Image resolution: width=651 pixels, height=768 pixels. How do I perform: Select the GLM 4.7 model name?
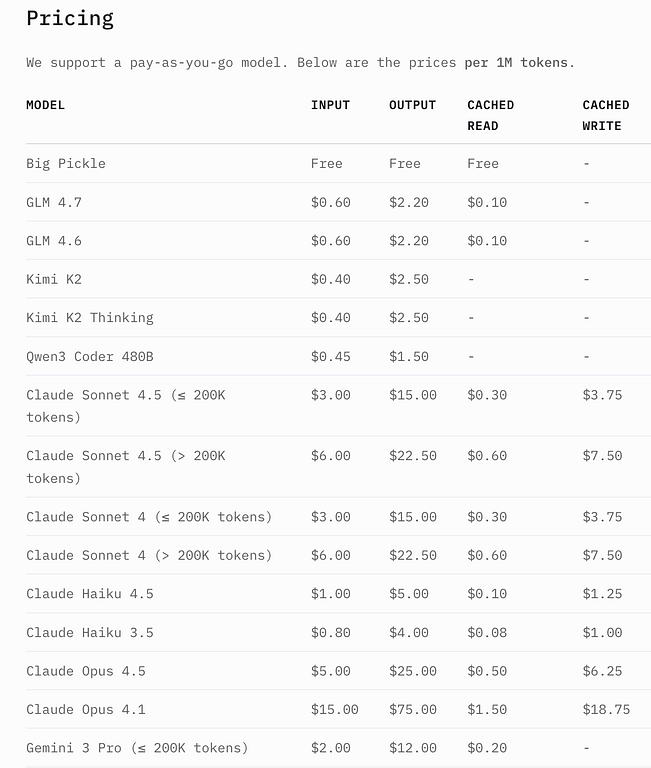click(54, 202)
